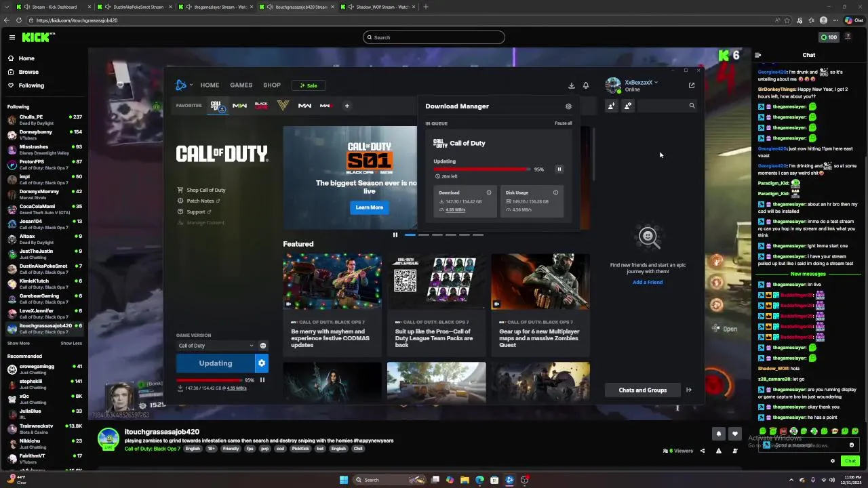Click the Add a Friend link
The height and width of the screenshot is (488, 868).
(648, 282)
